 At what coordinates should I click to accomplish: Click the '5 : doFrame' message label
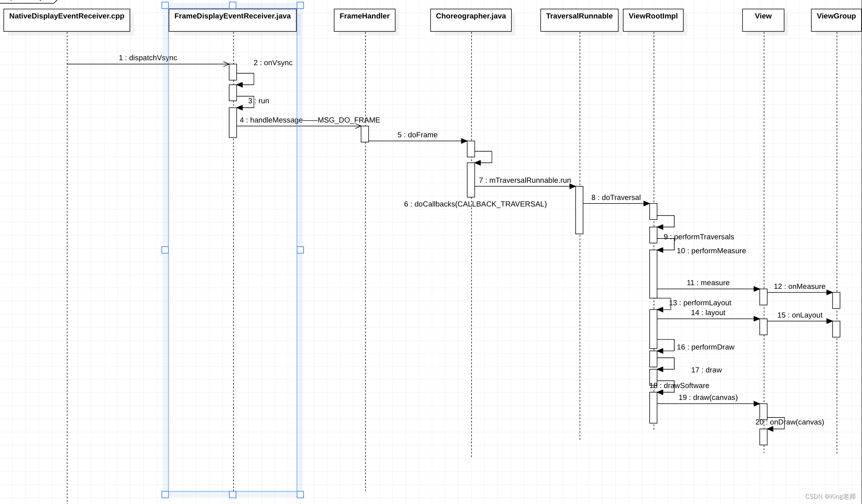pos(417,135)
